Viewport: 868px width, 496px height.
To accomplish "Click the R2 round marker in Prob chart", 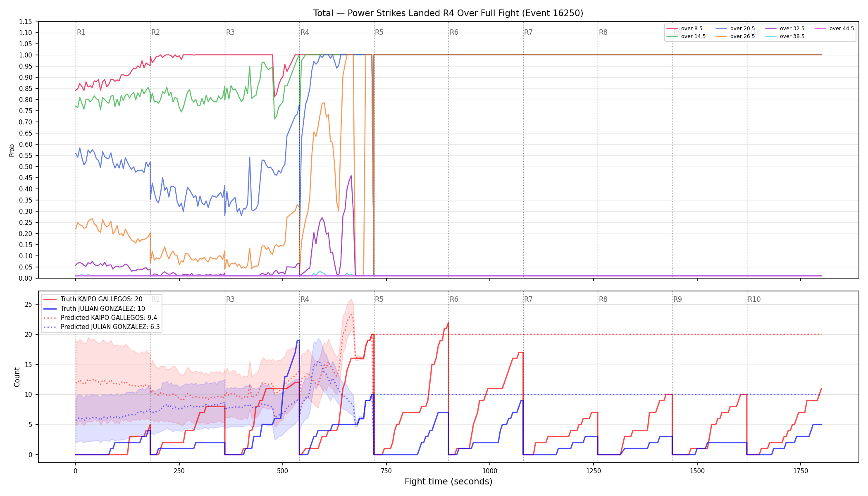I will click(x=155, y=32).
